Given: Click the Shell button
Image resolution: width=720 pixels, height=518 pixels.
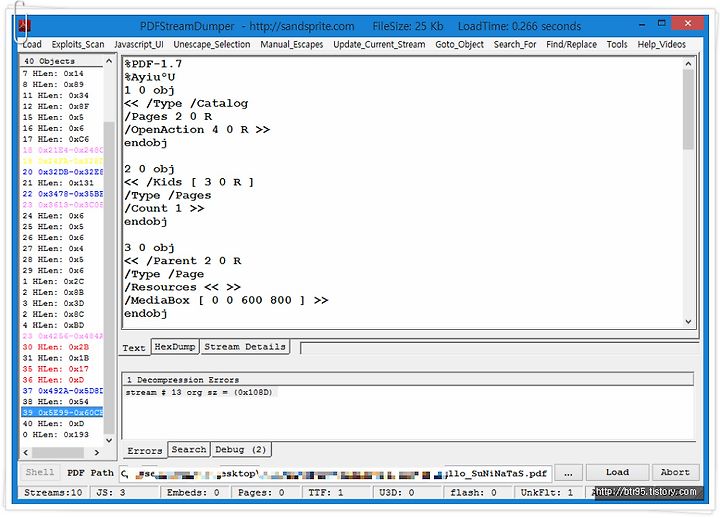Looking at the screenshot, I should pos(40,472).
